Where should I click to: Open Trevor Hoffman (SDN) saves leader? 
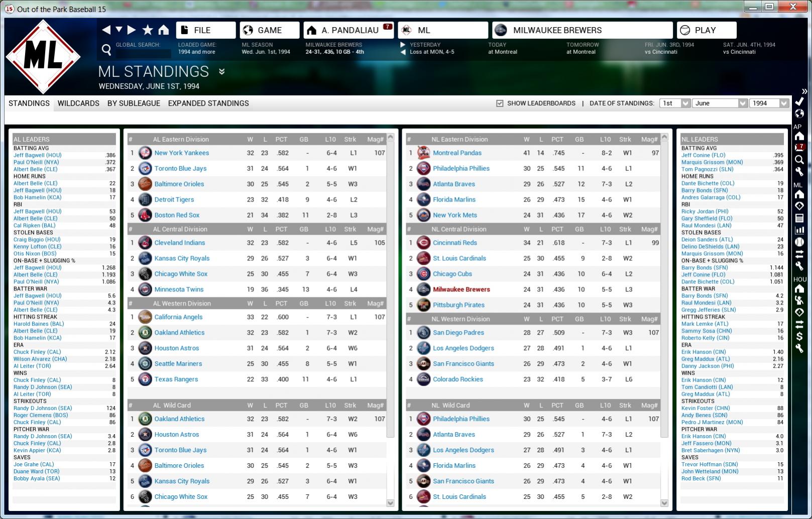[710, 465]
